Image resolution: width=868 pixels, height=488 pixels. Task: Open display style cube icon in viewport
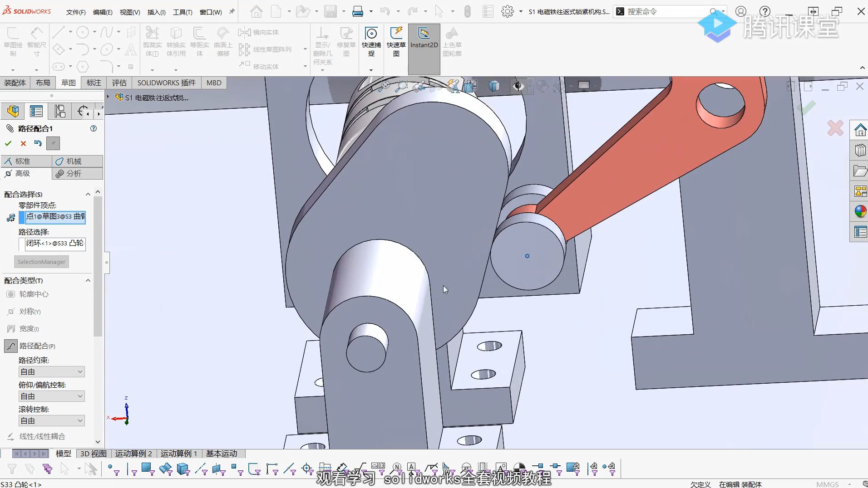tap(494, 85)
